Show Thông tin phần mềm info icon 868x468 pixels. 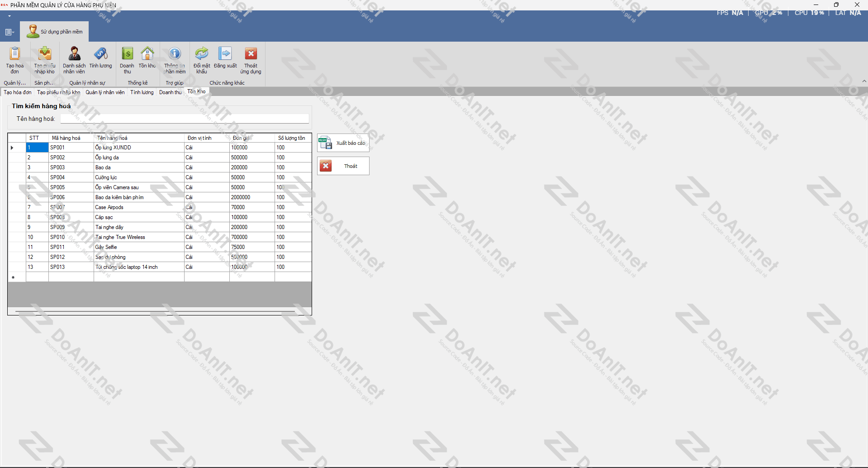click(x=175, y=60)
